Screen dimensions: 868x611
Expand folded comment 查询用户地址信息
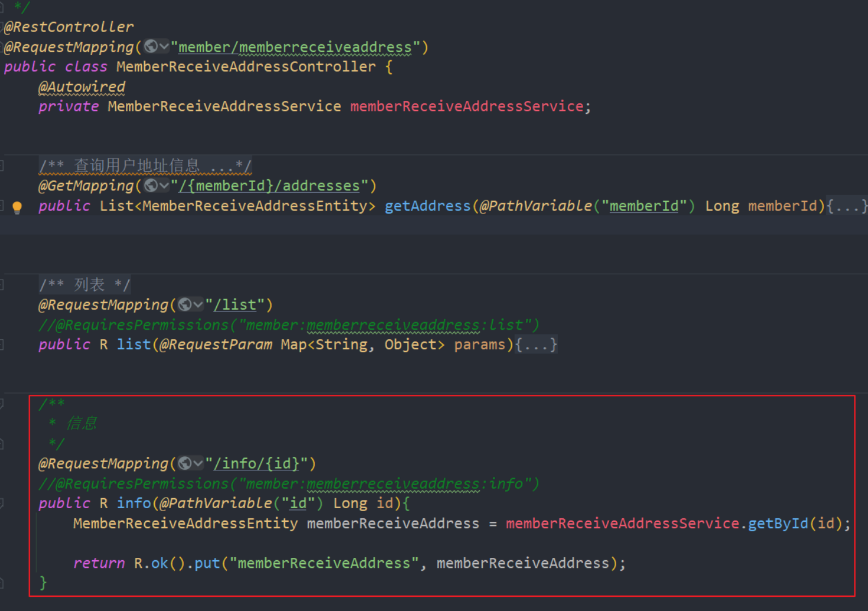pos(145,165)
